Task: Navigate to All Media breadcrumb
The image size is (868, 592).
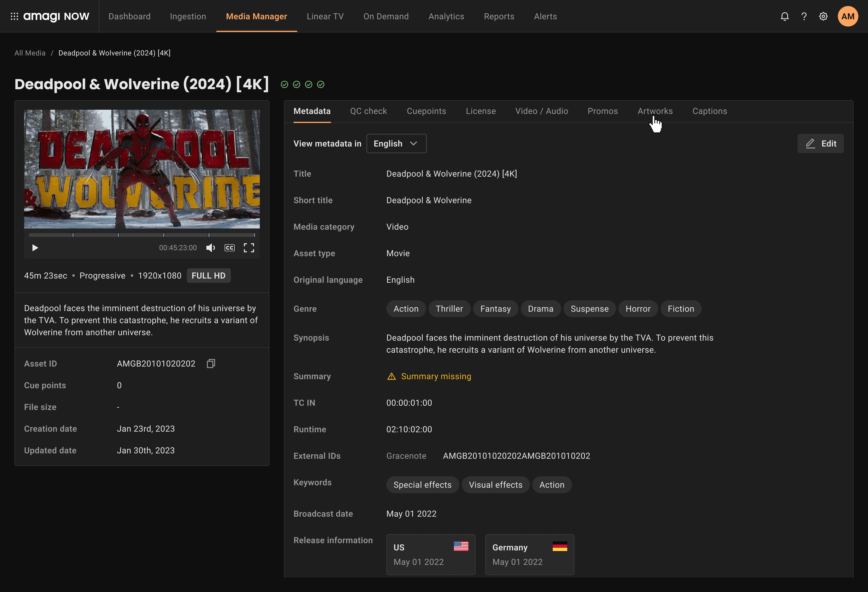Action: coord(30,53)
